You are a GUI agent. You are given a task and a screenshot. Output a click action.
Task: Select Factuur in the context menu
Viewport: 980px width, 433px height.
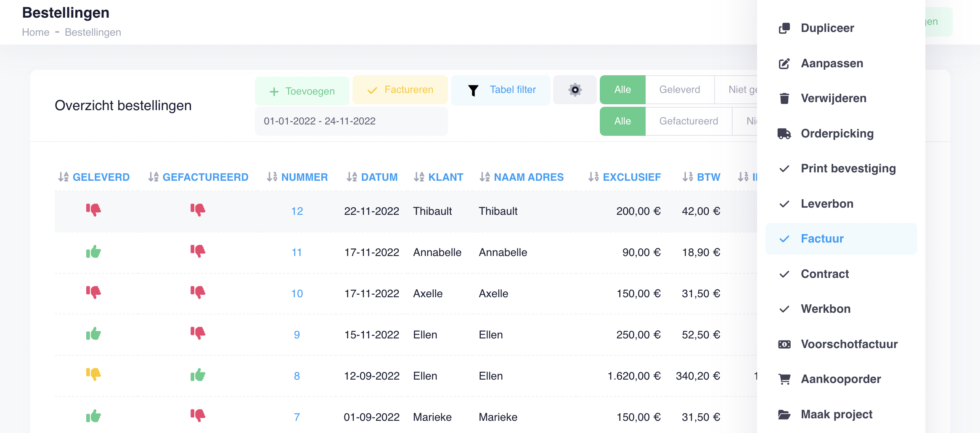coord(822,238)
